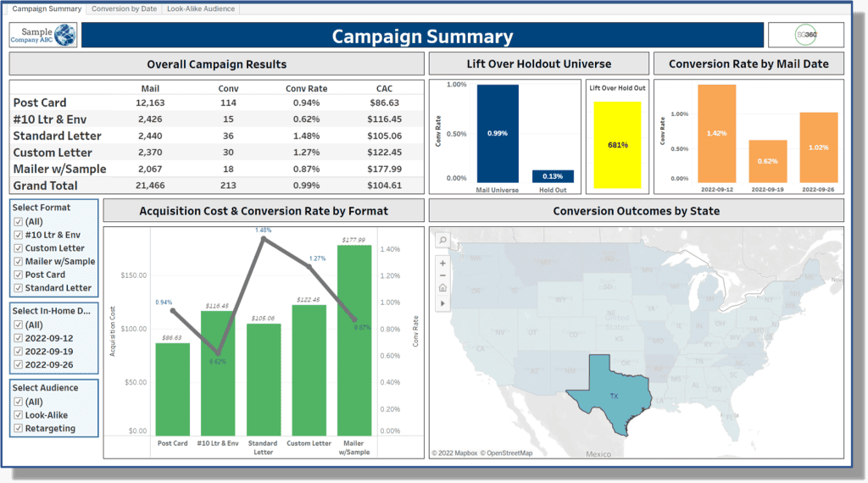Click the Custom Letter table row label
868x483 pixels.
(x=53, y=153)
